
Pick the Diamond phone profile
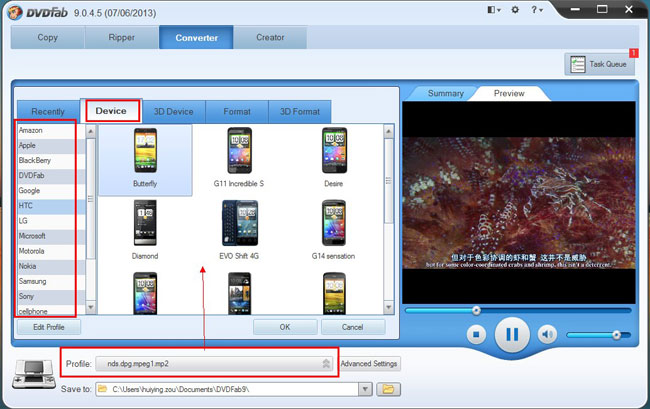coord(145,230)
